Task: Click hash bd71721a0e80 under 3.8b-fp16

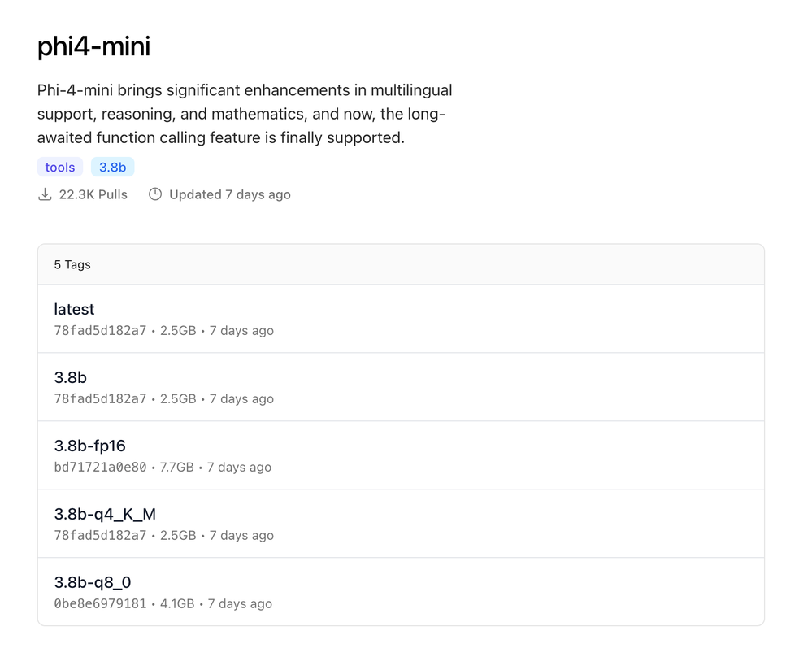Action: point(100,468)
